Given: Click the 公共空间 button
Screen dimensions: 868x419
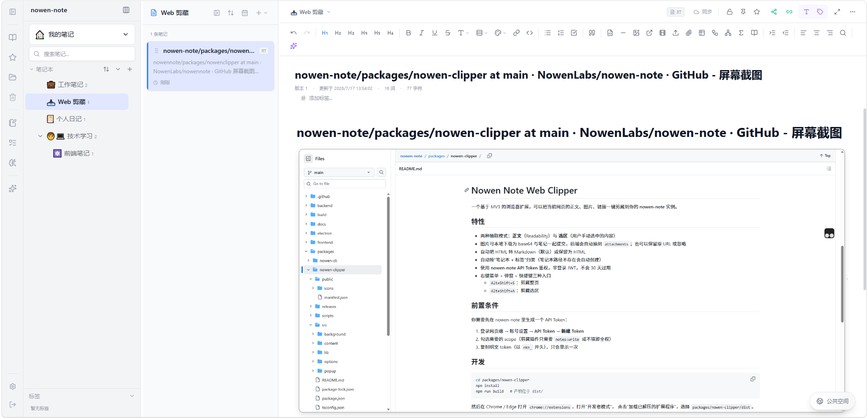Looking at the screenshot, I should pos(832,401).
